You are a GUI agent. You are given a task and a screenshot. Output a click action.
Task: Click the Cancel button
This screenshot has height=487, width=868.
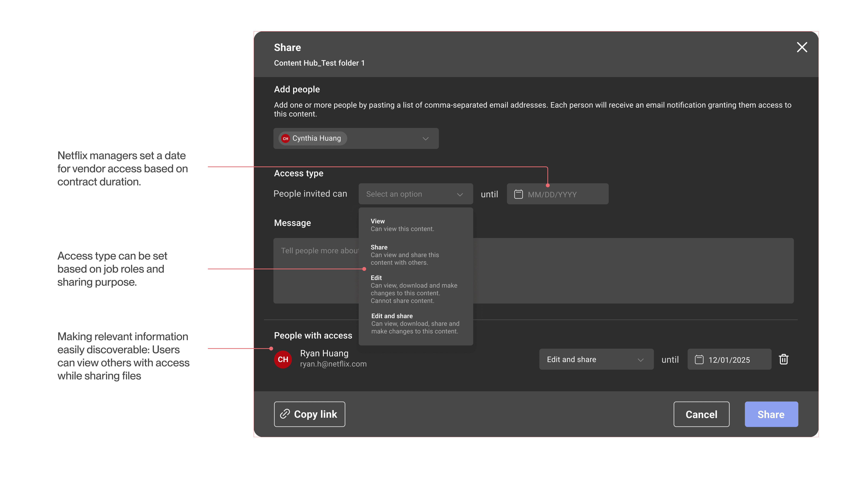701,414
